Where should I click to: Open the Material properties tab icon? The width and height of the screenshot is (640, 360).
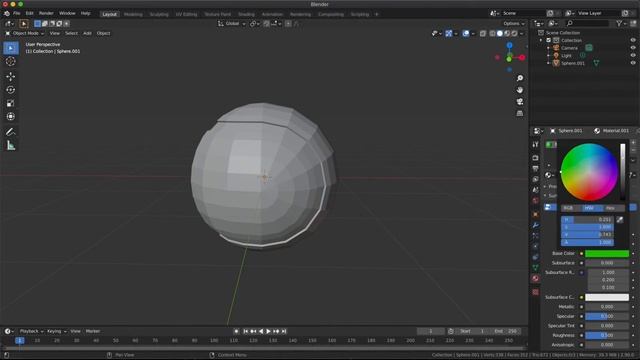536,278
